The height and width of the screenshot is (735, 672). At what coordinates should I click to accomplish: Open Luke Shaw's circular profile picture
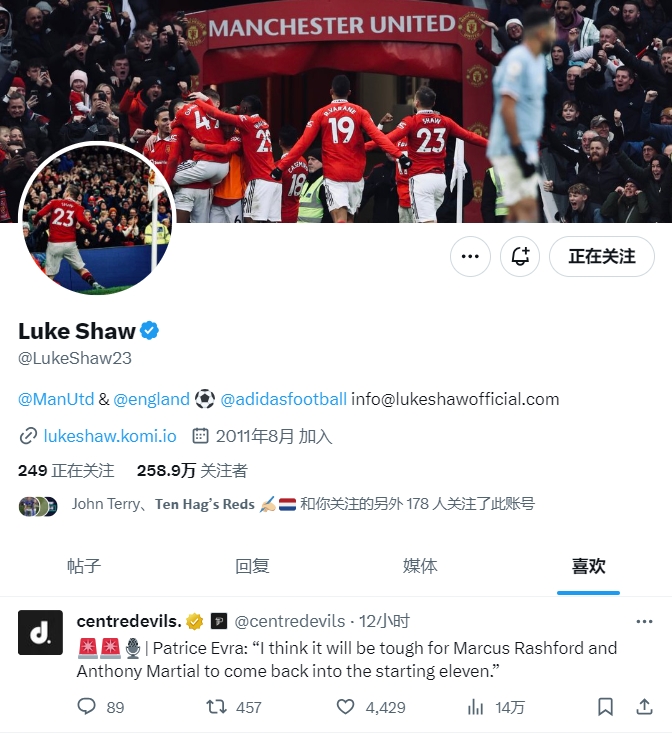pyautogui.click(x=97, y=218)
